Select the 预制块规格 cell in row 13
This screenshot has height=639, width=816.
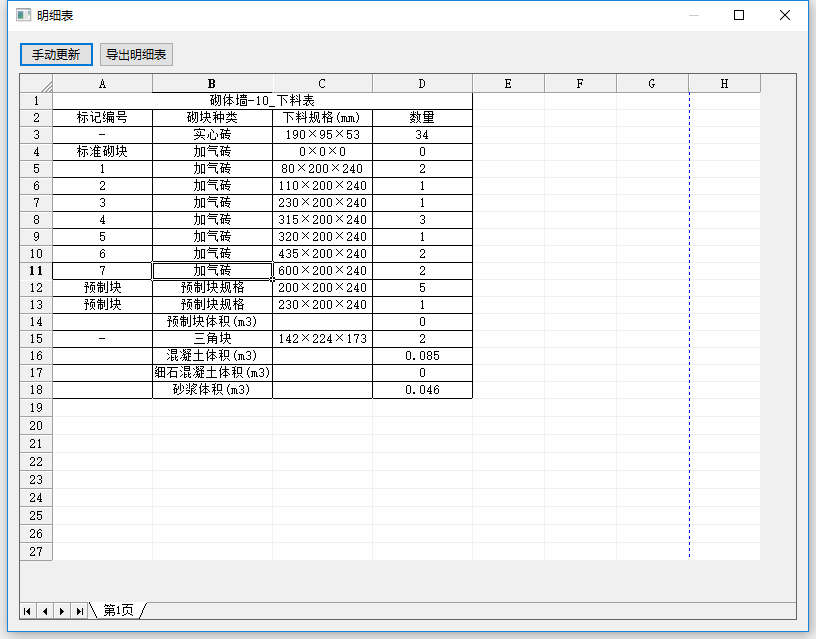point(212,305)
